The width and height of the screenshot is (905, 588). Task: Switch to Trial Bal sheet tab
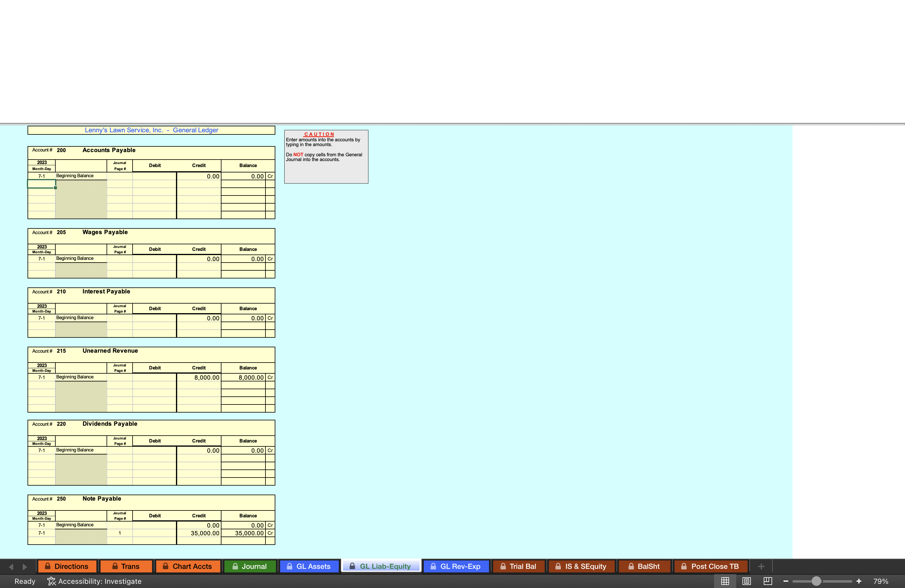518,566
